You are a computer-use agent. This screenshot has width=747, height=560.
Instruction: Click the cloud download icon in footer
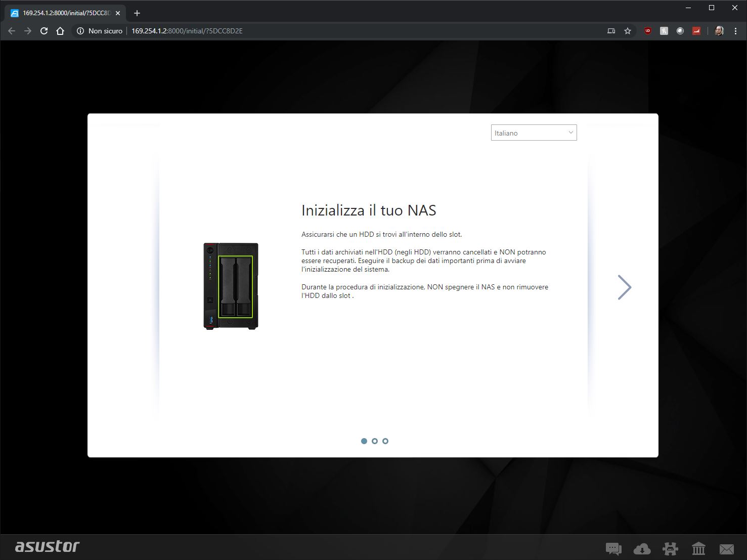[642, 548]
